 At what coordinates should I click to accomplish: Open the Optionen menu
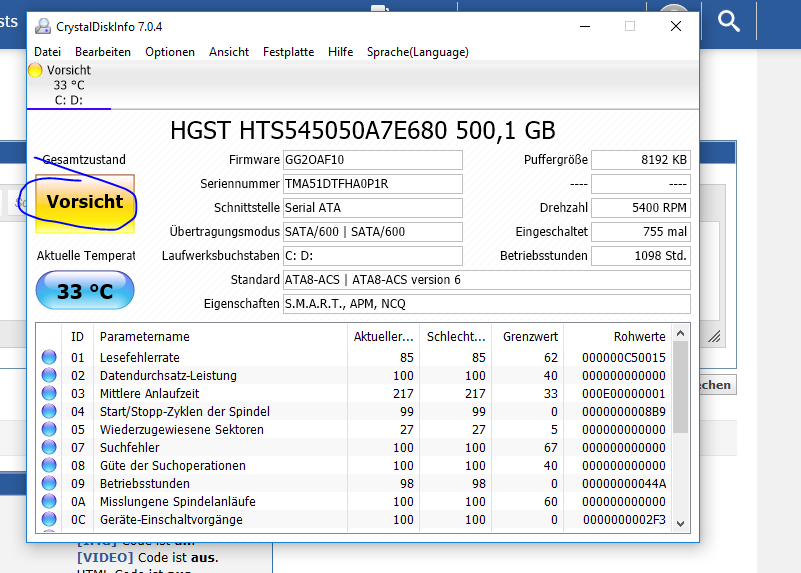click(170, 52)
